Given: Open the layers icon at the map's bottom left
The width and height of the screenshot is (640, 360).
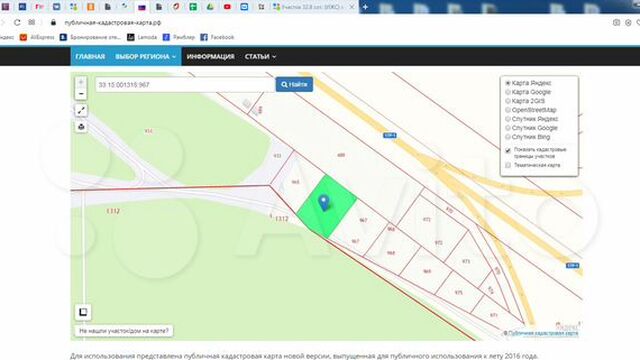Looking at the screenshot, I should 83,312.
